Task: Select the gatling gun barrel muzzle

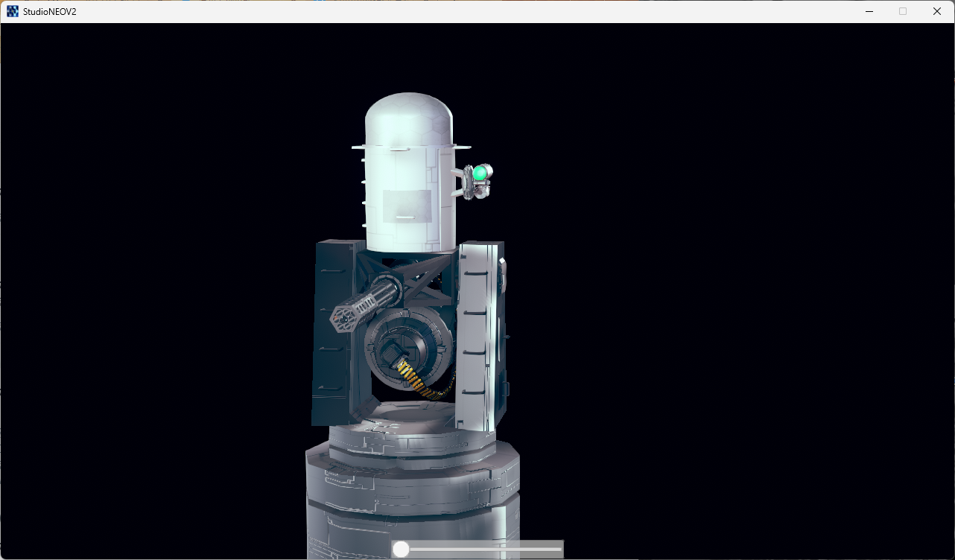Action: [343, 318]
